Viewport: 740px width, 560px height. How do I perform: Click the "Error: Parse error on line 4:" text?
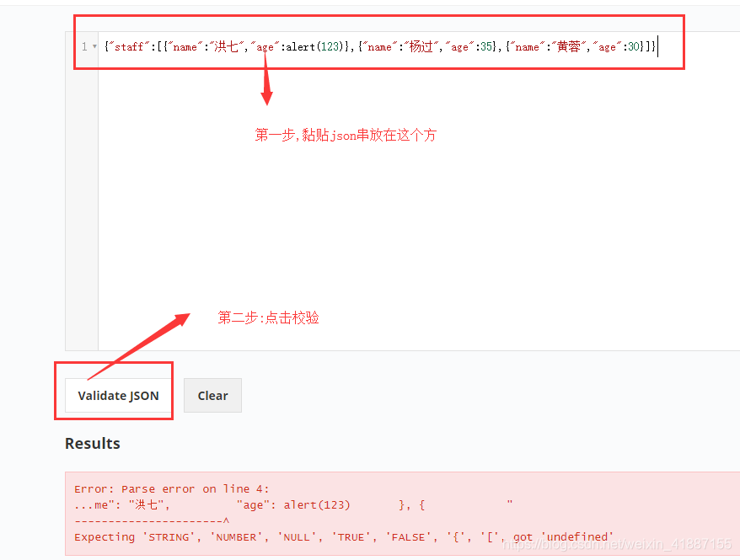click(171, 488)
